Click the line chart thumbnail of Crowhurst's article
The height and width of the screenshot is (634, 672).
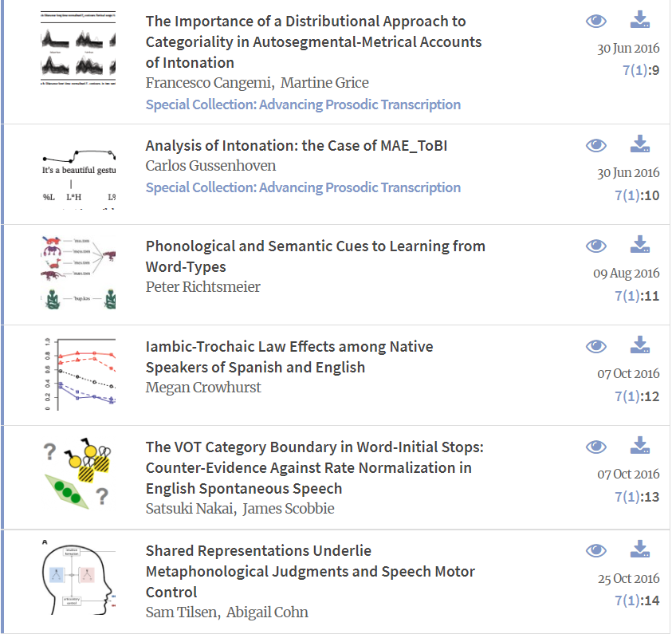pos(79,374)
